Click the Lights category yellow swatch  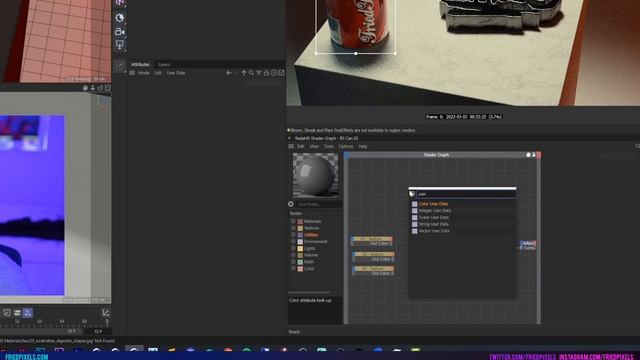(300, 248)
